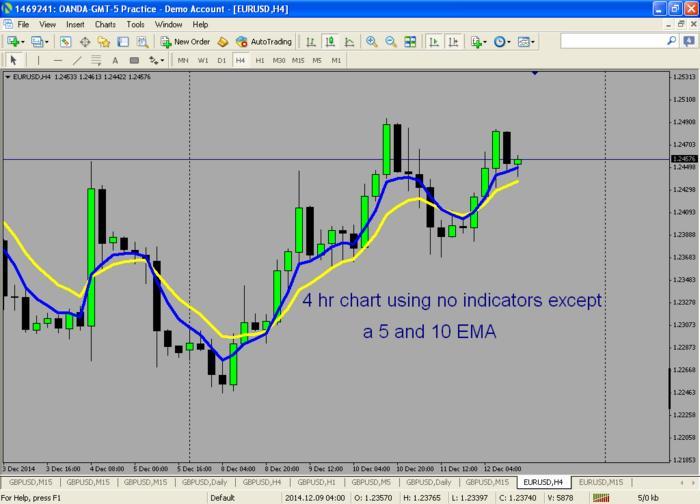Toggle the AutoTrading button

[x=264, y=42]
